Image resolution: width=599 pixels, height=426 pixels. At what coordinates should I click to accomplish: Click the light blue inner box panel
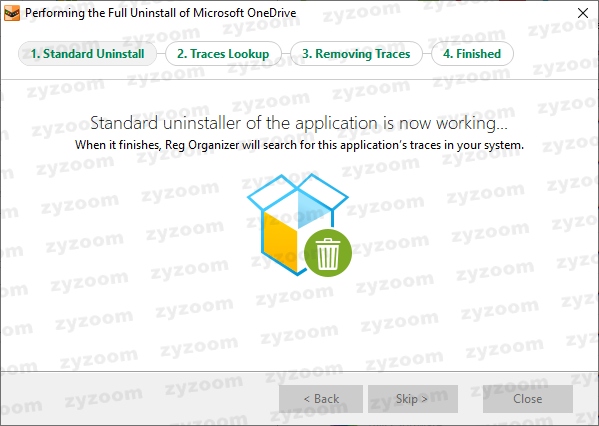(x=310, y=208)
